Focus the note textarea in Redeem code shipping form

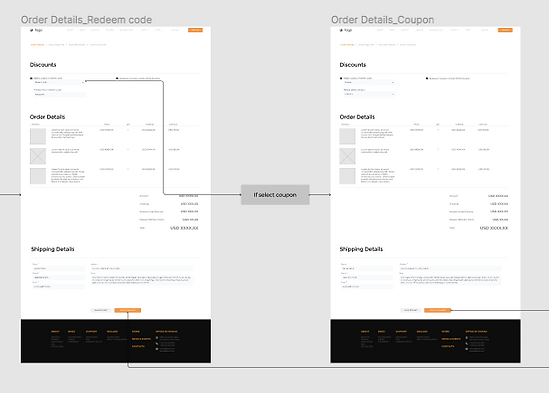click(x=141, y=280)
